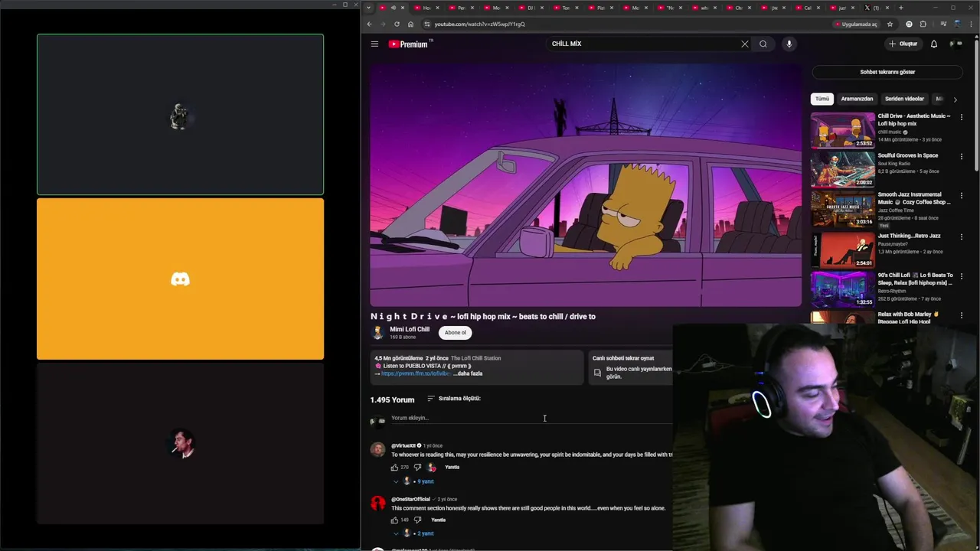980x551 pixels.
Task: Open the account avatar menu
Action: 955,44
